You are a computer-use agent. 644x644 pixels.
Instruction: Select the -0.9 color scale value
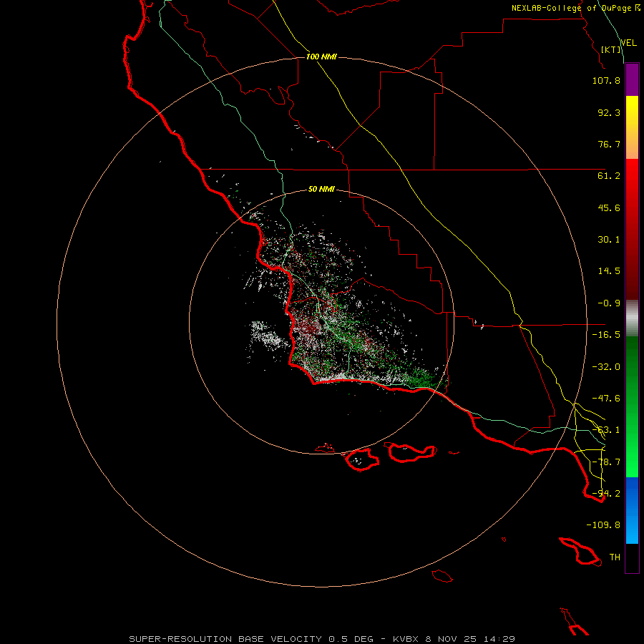pyautogui.click(x=609, y=303)
